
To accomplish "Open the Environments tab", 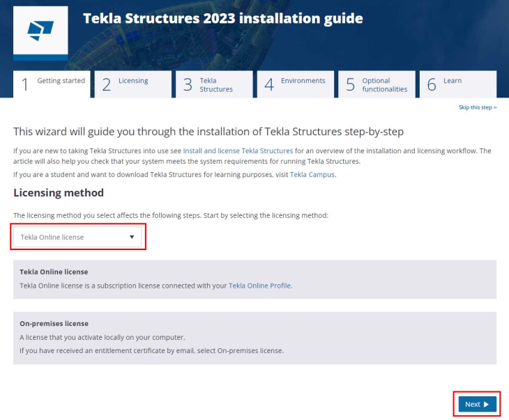I will (x=296, y=84).
